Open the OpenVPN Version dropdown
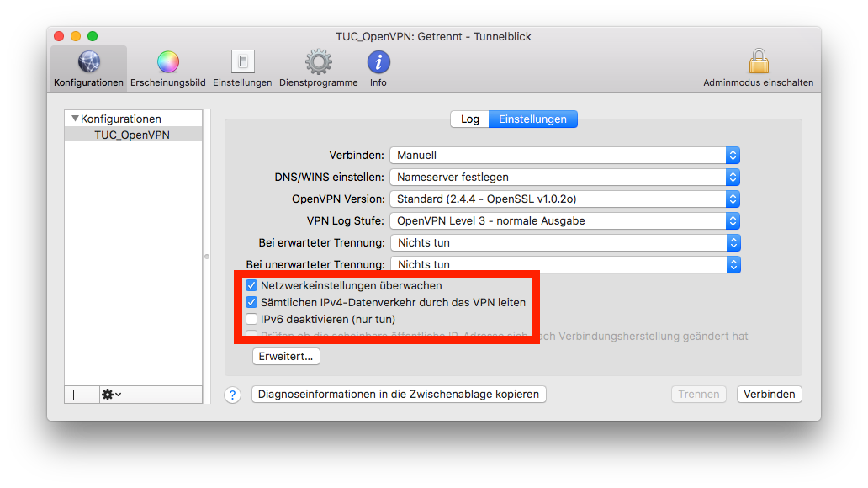Viewport: 868px width, 488px height. [x=564, y=199]
